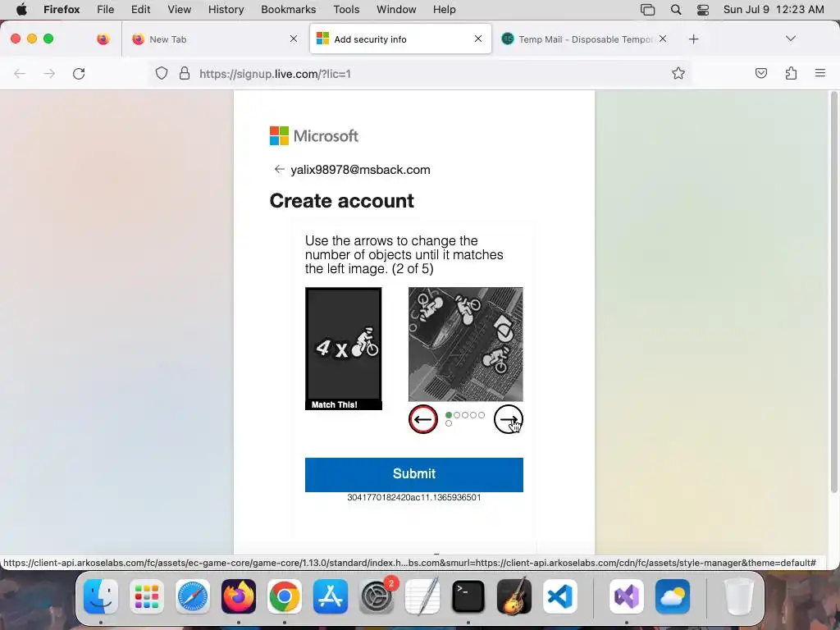This screenshot has width=840, height=630.
Task: Open tracking protection shield info
Action: coord(162,73)
